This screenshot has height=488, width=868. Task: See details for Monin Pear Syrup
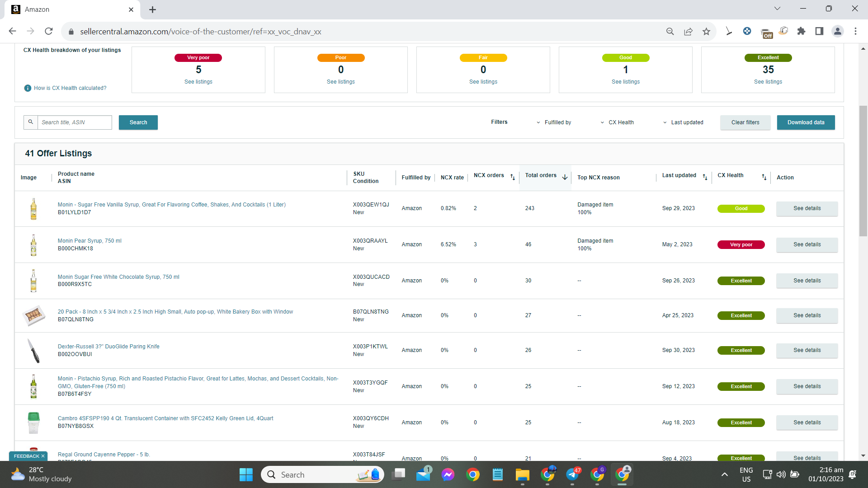click(807, 244)
